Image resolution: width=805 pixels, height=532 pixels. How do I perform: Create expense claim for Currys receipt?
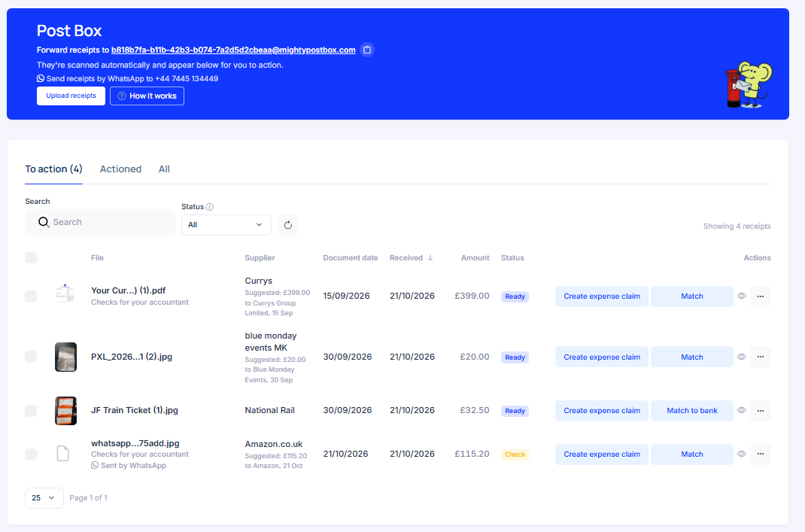602,296
